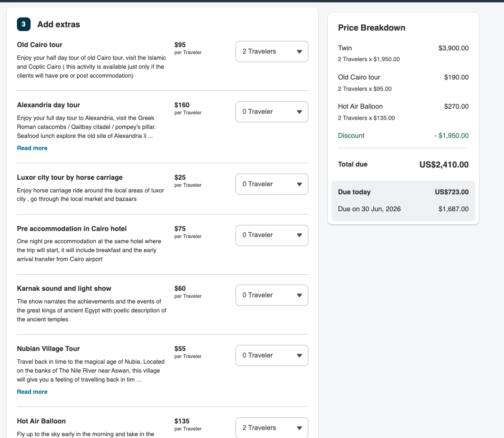Open the Old Cairo tour travelers dropdown
This screenshot has width=504, height=438.
point(272,51)
